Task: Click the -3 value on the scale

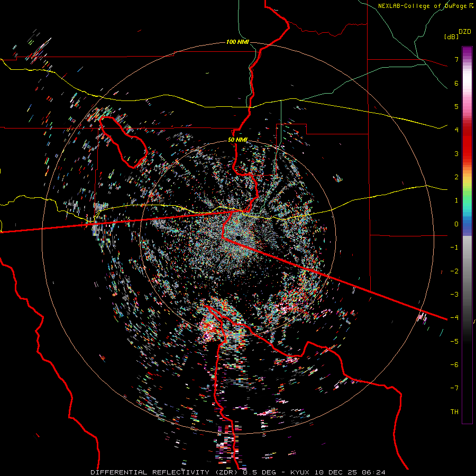Action: coord(454,294)
